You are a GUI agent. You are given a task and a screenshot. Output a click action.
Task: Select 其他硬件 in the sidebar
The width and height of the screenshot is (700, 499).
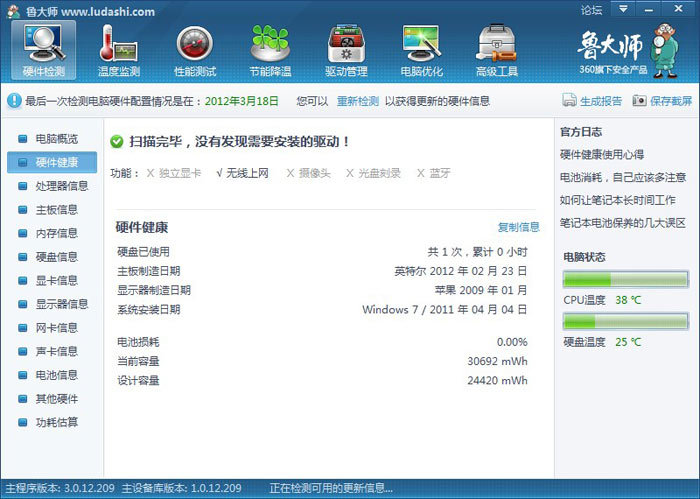(x=52, y=399)
